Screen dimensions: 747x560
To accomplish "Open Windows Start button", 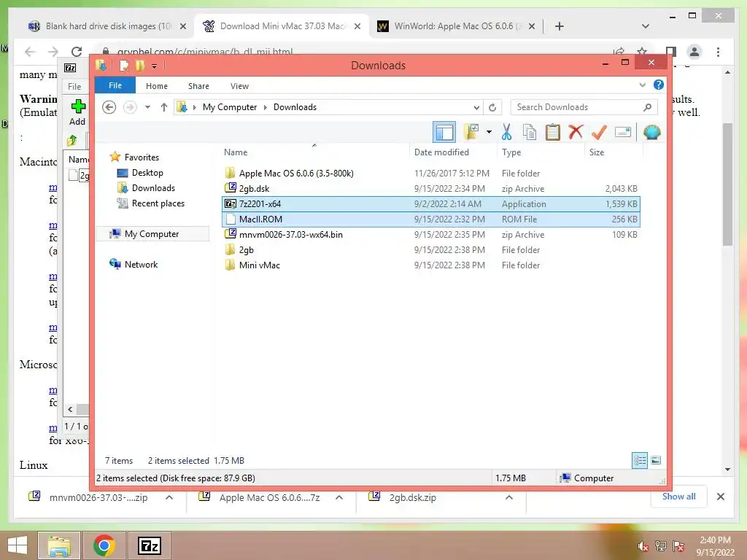I will point(18,545).
